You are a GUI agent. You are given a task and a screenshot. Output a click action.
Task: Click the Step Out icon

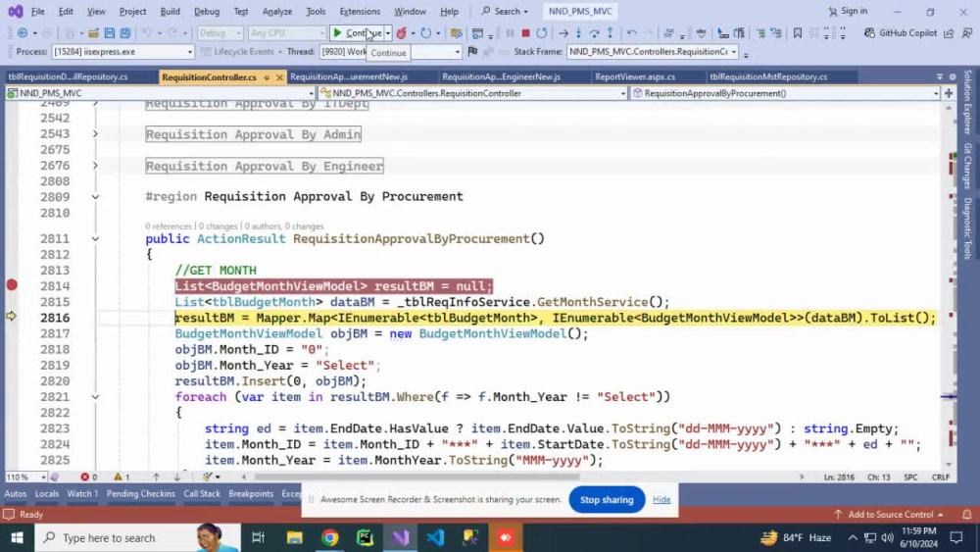point(610,32)
